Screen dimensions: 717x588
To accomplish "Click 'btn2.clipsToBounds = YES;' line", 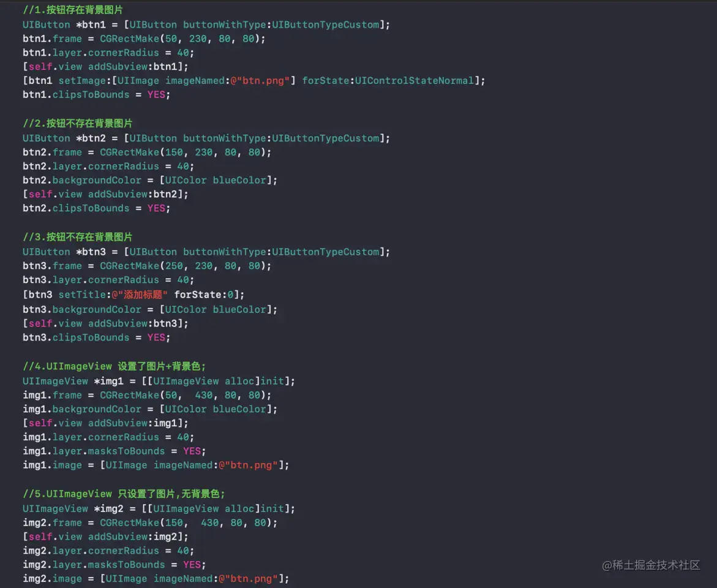I will click(97, 208).
